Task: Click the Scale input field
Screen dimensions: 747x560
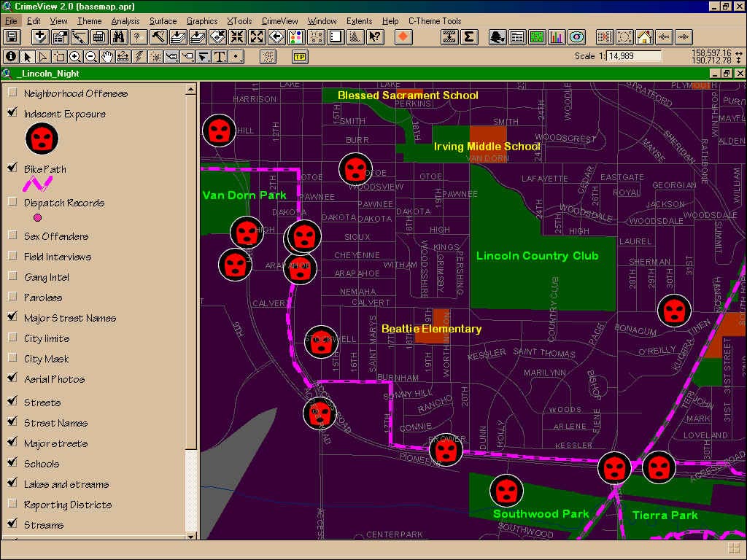Action: [633, 56]
